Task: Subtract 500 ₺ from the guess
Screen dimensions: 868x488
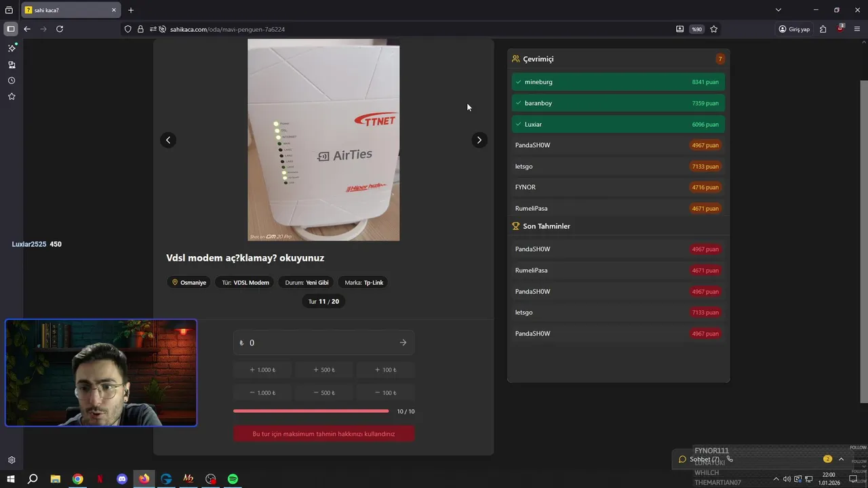Action: 324,393
